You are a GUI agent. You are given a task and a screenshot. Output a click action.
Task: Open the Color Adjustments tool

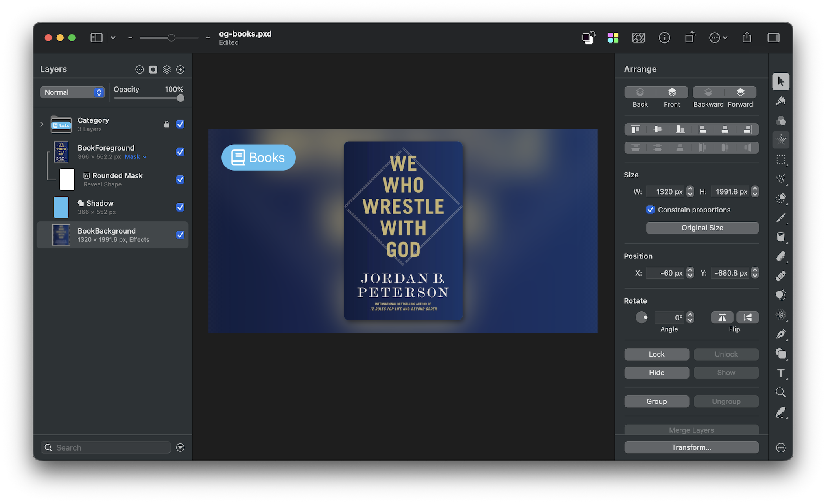click(781, 120)
